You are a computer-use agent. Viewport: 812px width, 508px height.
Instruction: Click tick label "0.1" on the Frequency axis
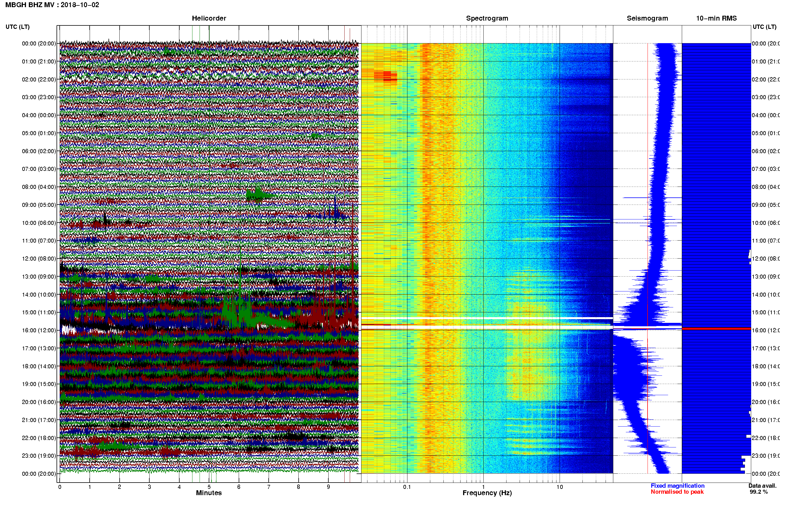pos(407,487)
